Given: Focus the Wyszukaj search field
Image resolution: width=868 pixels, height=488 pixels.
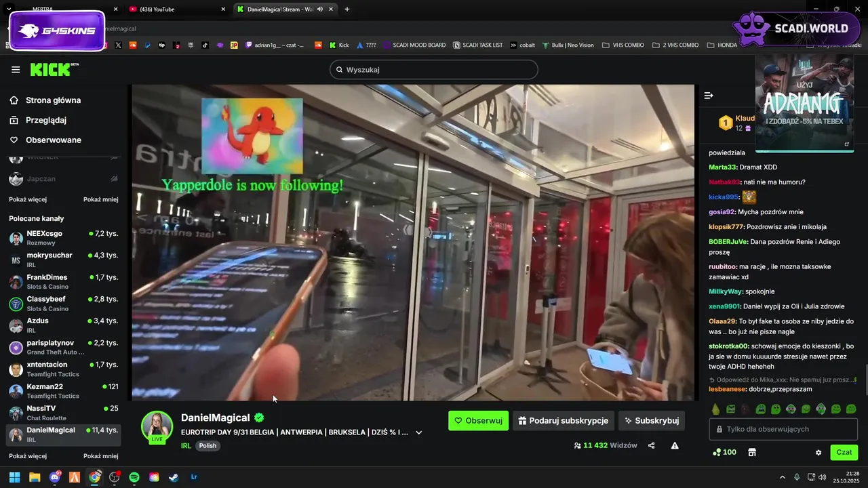Looking at the screenshot, I should pyautogui.click(x=433, y=70).
